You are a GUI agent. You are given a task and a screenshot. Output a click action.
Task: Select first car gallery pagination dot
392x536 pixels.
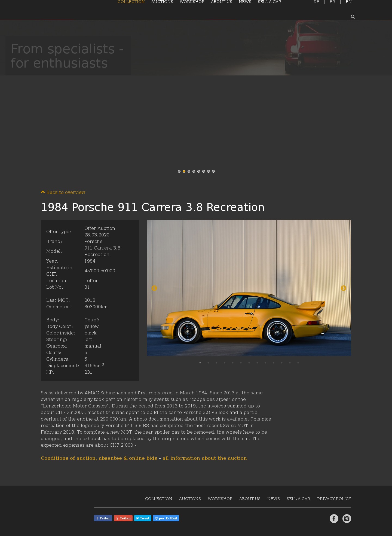(x=200, y=363)
